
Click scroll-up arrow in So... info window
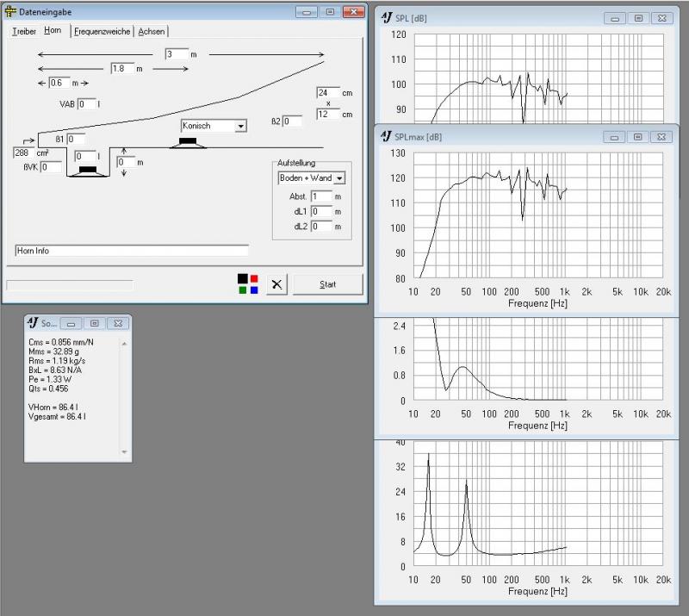pos(124,344)
